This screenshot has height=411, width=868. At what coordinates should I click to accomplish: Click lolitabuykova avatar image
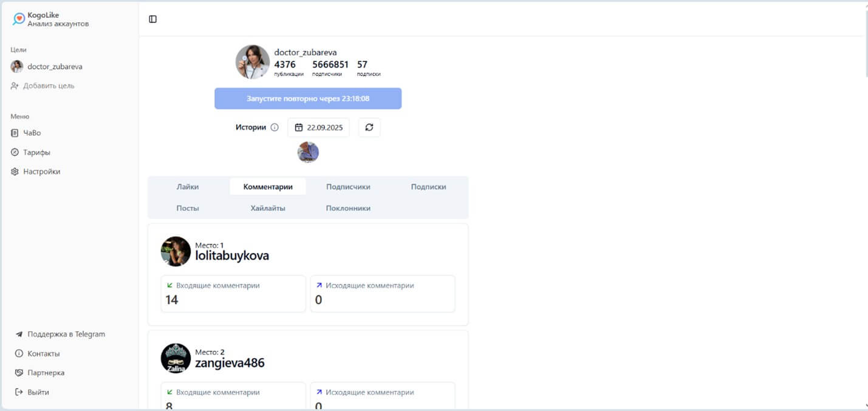pos(176,251)
